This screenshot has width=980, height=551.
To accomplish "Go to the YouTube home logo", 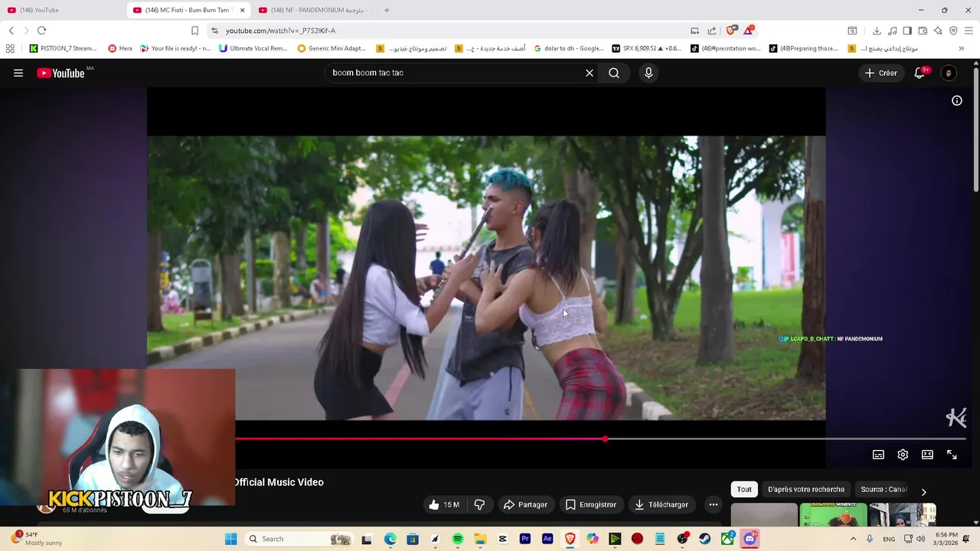I will point(60,73).
